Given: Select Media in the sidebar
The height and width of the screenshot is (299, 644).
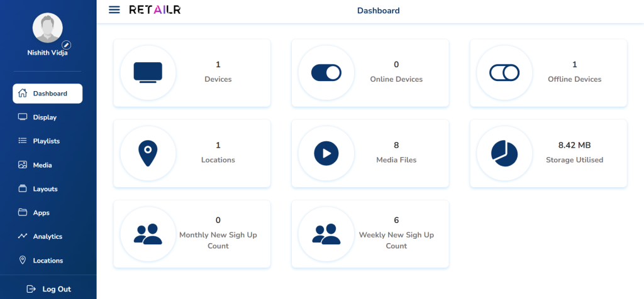Looking at the screenshot, I should click(42, 165).
